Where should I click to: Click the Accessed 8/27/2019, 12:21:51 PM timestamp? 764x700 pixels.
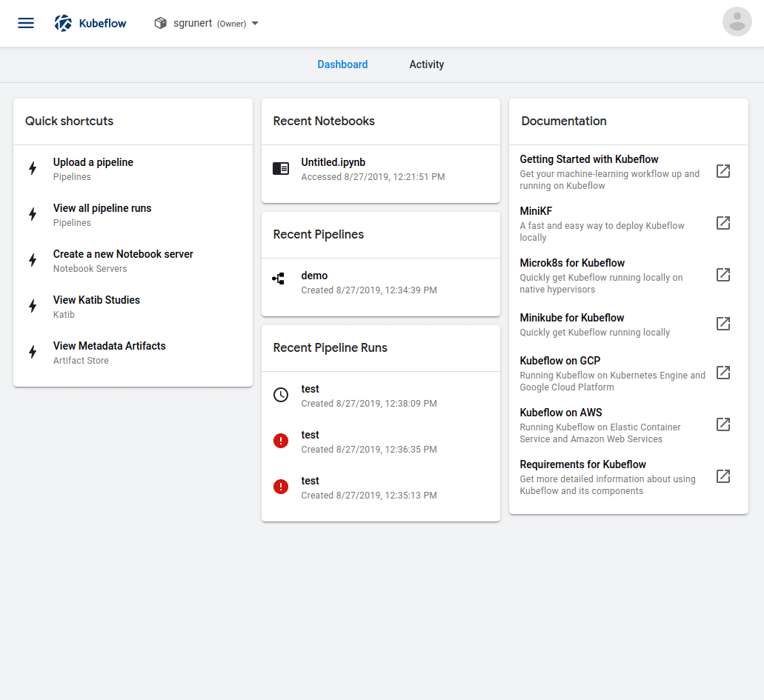[373, 177]
